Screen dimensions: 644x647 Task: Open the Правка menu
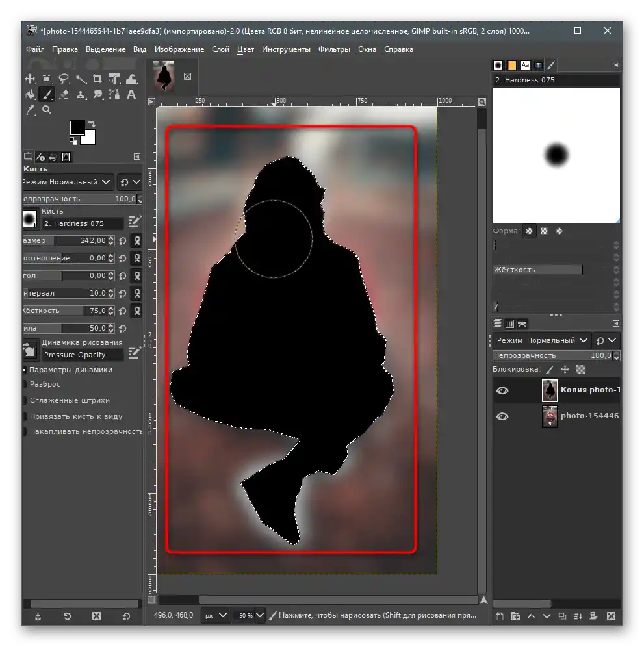click(65, 49)
